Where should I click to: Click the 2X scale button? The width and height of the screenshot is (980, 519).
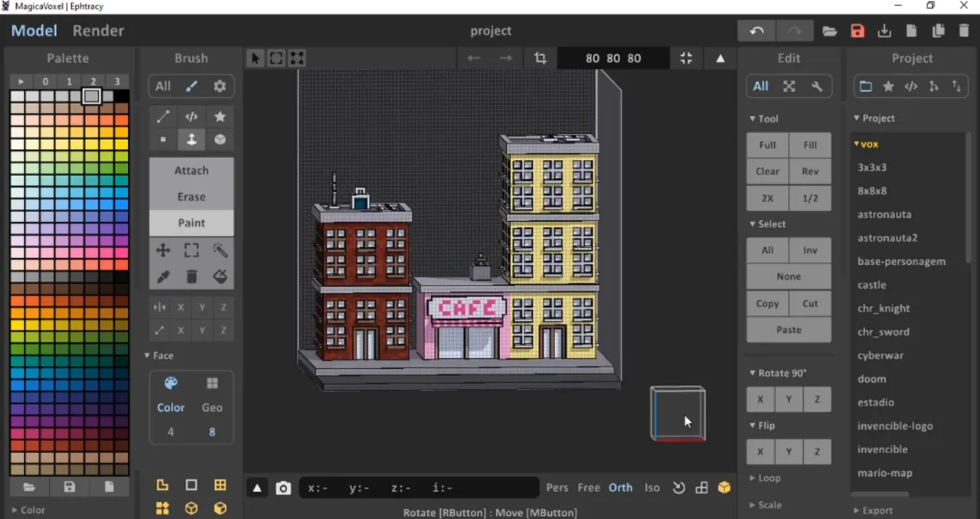pos(767,198)
